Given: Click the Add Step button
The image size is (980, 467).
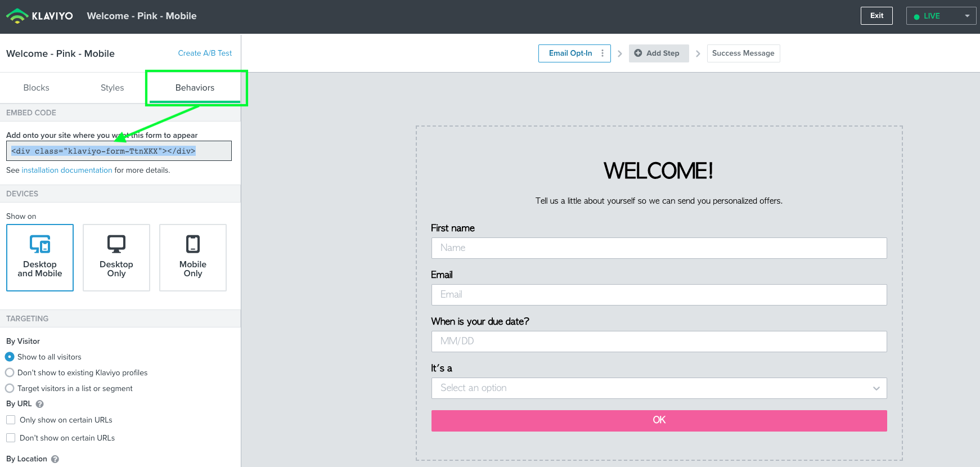Looking at the screenshot, I should point(659,53).
